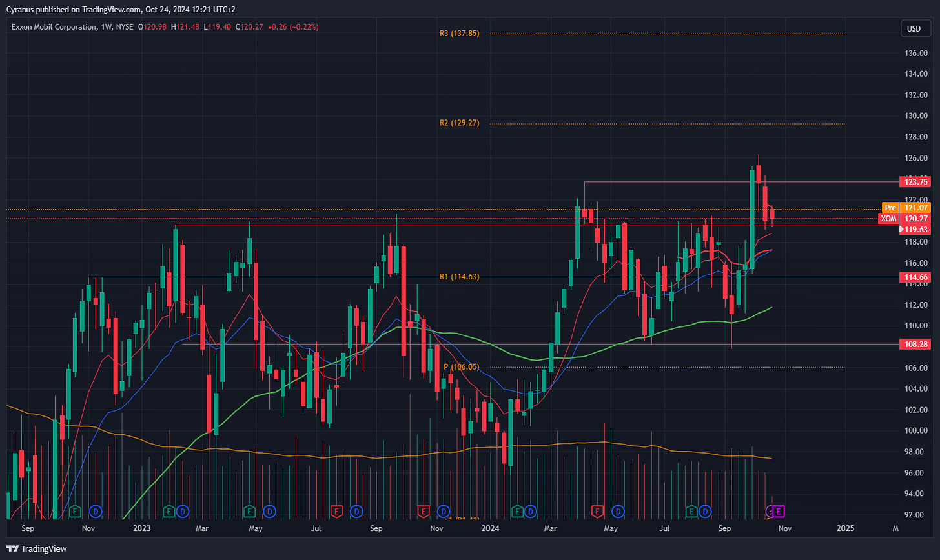Click the 100.00 level on the price axis
940x560 pixels.
click(x=916, y=430)
